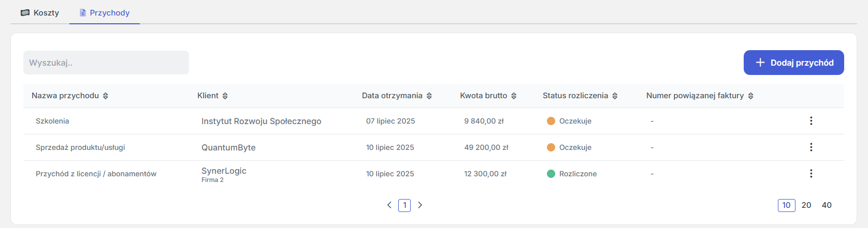
Task: Sort the Klient column
Action: coord(225,96)
